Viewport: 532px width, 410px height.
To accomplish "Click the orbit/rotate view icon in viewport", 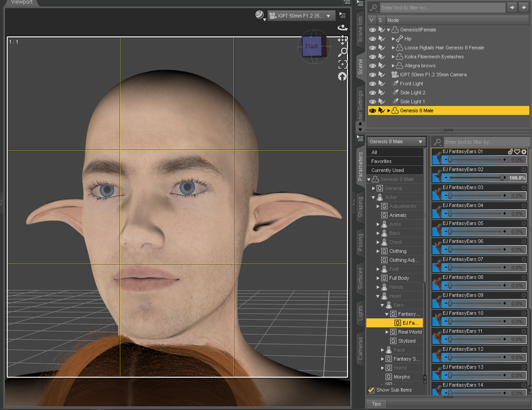I will click(x=343, y=28).
